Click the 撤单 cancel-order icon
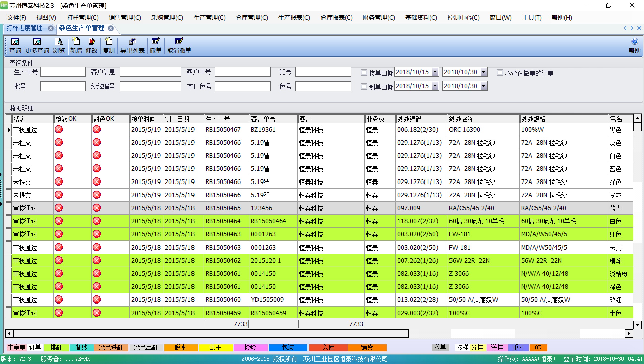The image size is (644, 364). [155, 45]
